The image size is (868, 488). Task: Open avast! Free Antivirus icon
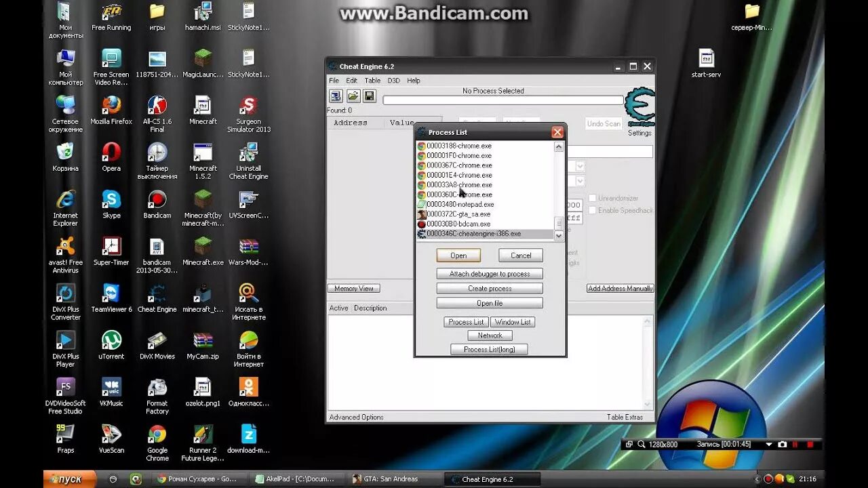pyautogui.click(x=66, y=254)
